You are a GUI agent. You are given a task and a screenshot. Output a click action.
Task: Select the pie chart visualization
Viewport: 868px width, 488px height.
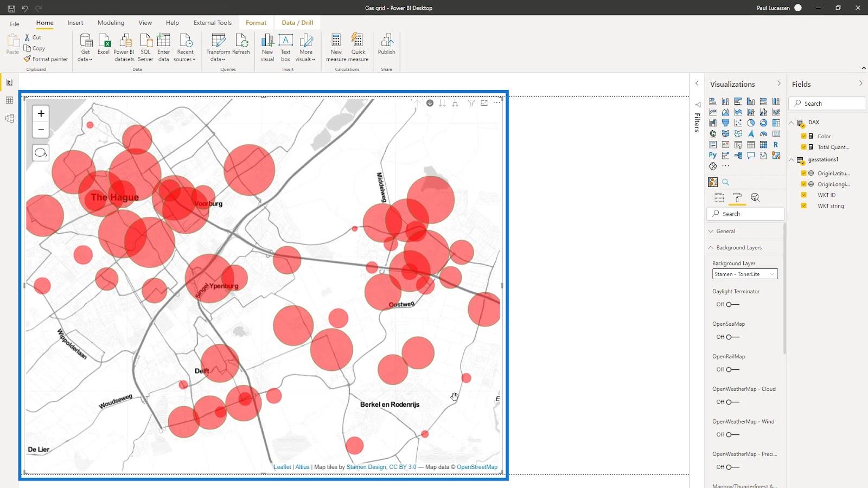point(751,123)
